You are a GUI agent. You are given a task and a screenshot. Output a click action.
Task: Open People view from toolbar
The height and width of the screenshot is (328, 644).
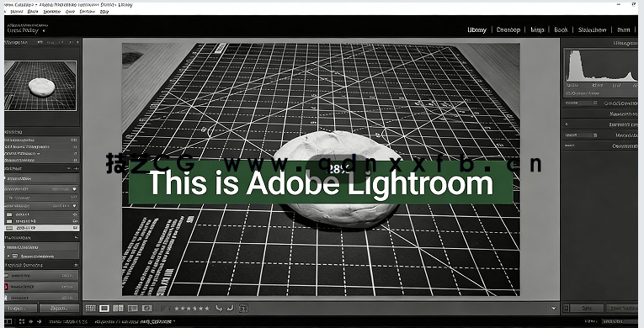pyautogui.click(x=146, y=308)
